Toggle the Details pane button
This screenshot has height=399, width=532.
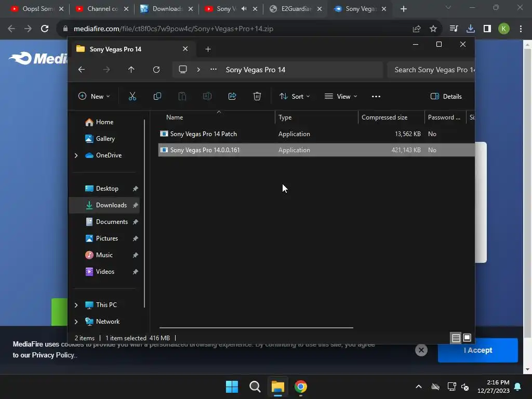(x=446, y=96)
